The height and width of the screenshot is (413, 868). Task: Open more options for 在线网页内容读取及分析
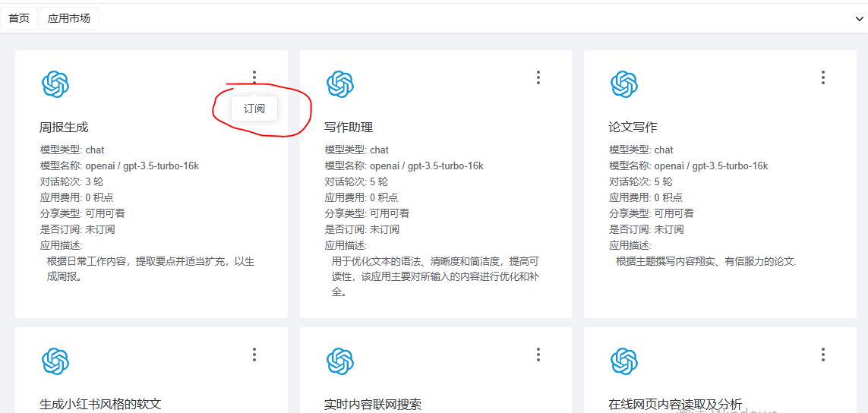(x=822, y=355)
